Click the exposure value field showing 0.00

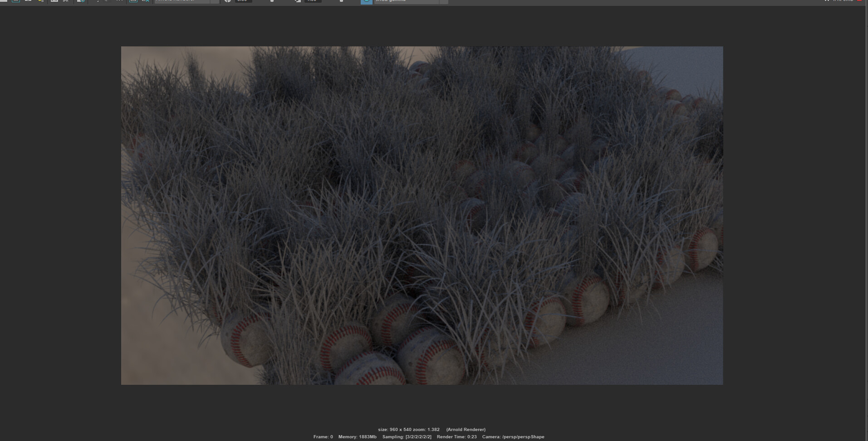coord(243,2)
